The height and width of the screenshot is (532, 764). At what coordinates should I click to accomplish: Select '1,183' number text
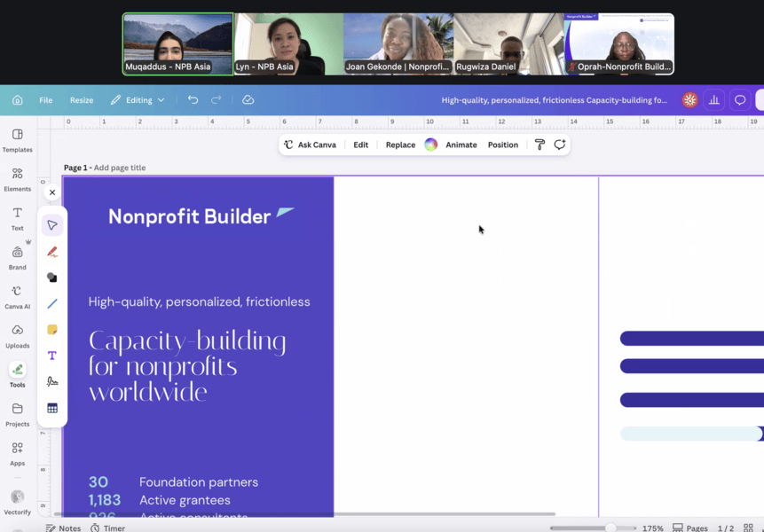(x=105, y=500)
